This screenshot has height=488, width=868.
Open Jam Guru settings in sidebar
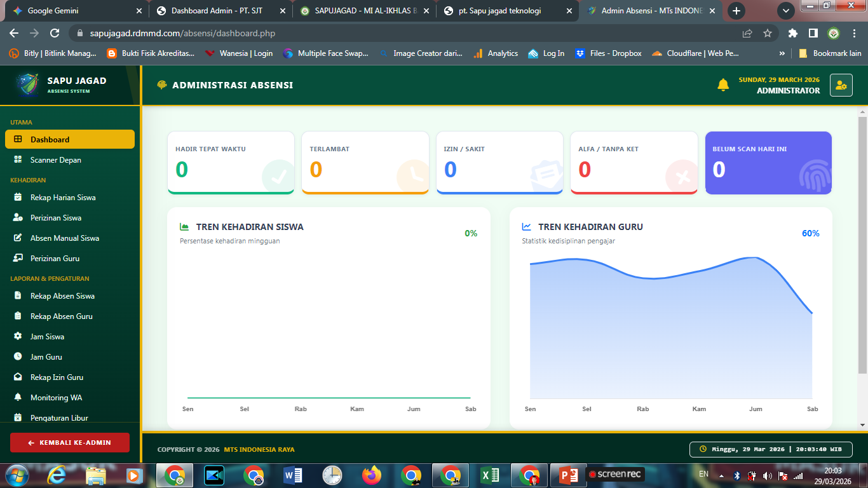[x=70, y=356]
